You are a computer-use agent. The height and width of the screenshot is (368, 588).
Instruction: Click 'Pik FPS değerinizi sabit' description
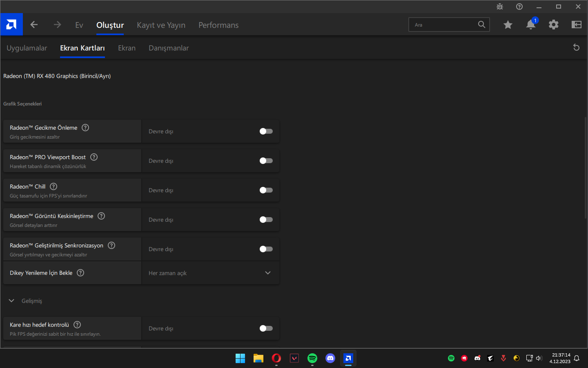click(x=55, y=334)
